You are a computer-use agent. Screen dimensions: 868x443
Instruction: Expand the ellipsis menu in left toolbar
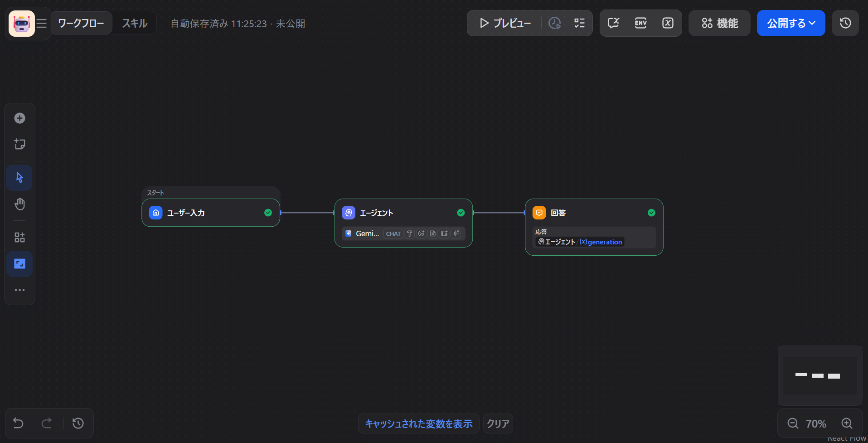[19, 290]
